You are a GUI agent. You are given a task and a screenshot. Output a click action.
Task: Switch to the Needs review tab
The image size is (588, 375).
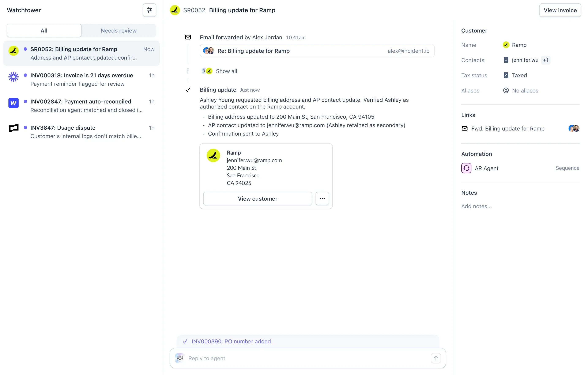coord(118,31)
